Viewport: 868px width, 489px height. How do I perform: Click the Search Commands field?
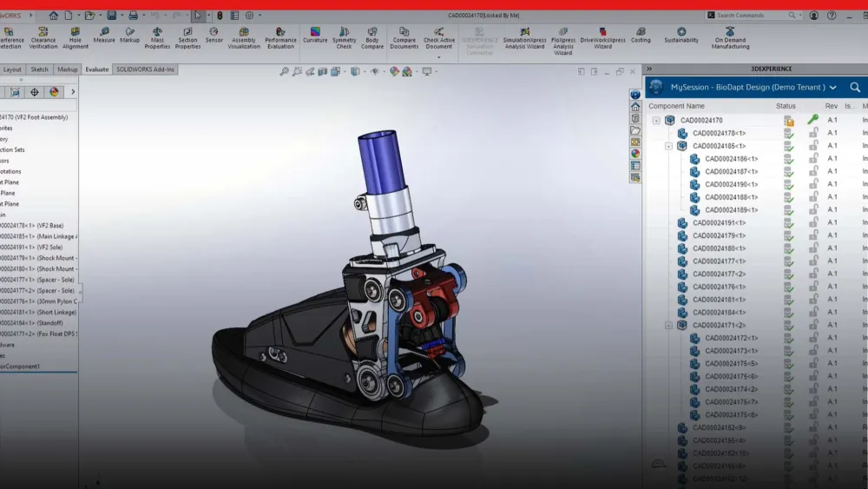coord(750,16)
